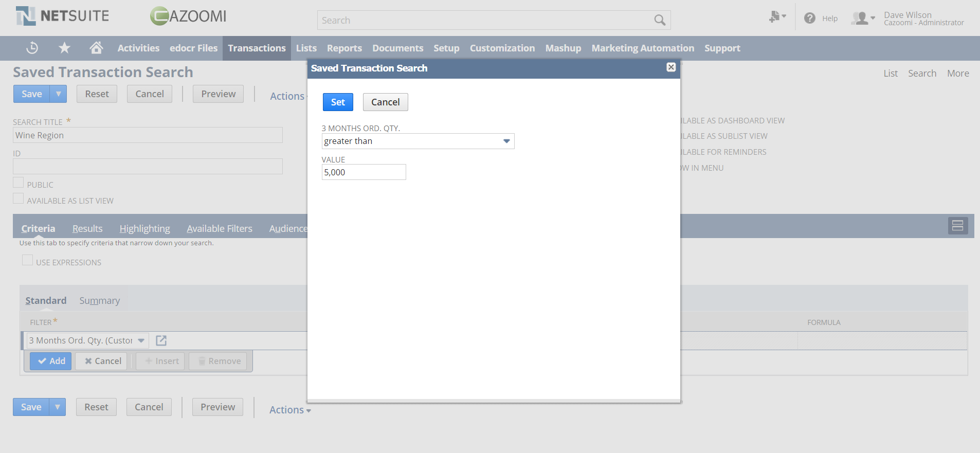Image resolution: width=980 pixels, height=453 pixels.
Task: Open the Recent Records history icon
Action: pos(32,48)
